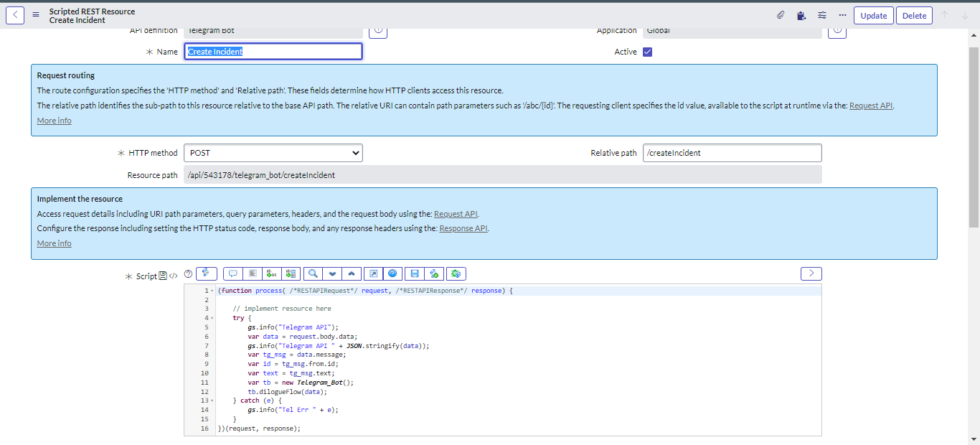The height and width of the screenshot is (445, 980).
Task: Click the Relative path input field
Action: (x=732, y=153)
